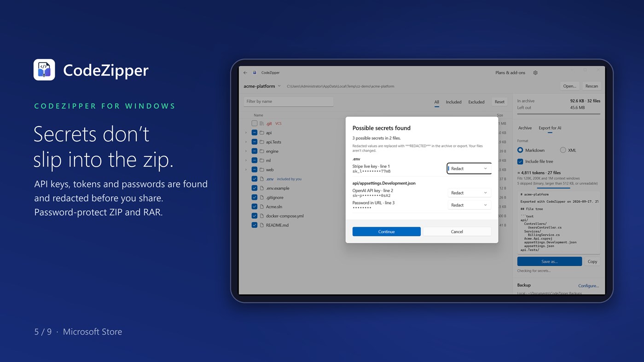Click the .env.example file icon
Image resolution: width=644 pixels, height=362 pixels.
pyautogui.click(x=261, y=188)
